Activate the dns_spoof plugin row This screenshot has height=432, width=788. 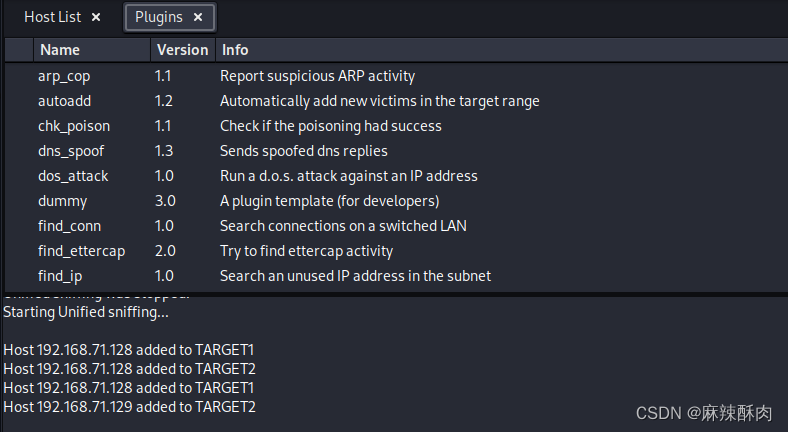tap(396, 151)
